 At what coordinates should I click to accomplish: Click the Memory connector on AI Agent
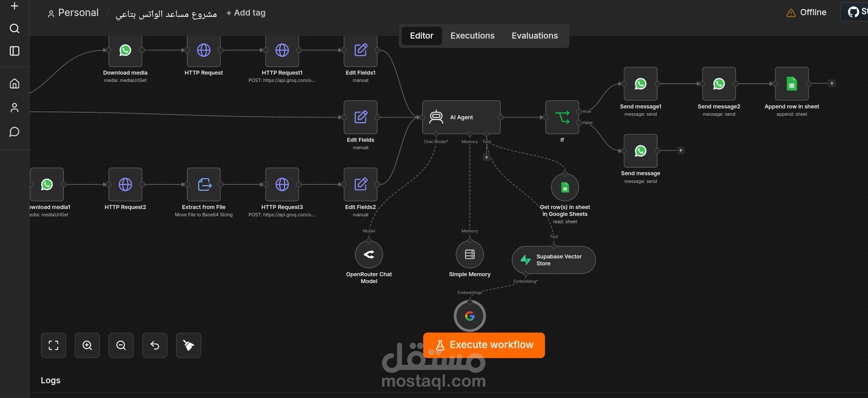[x=470, y=134]
